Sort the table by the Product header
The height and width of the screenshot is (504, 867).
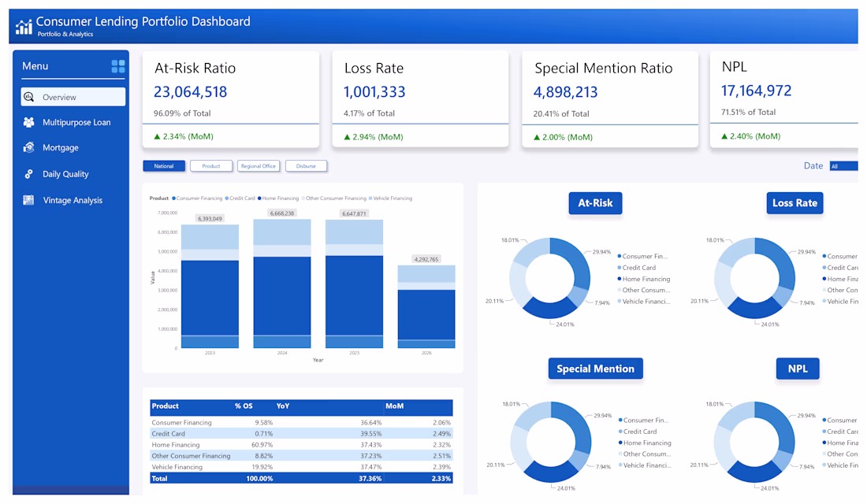coord(166,406)
